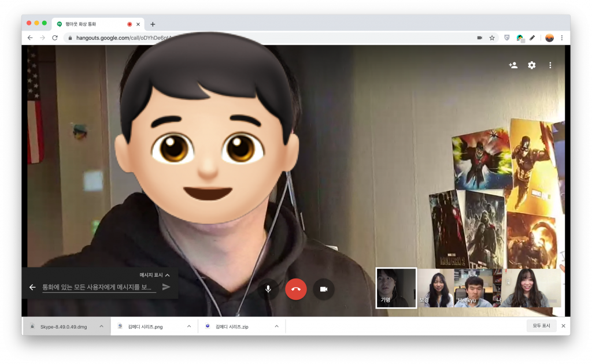Open the Chrome profile avatar
This screenshot has width=592, height=364.
click(549, 38)
